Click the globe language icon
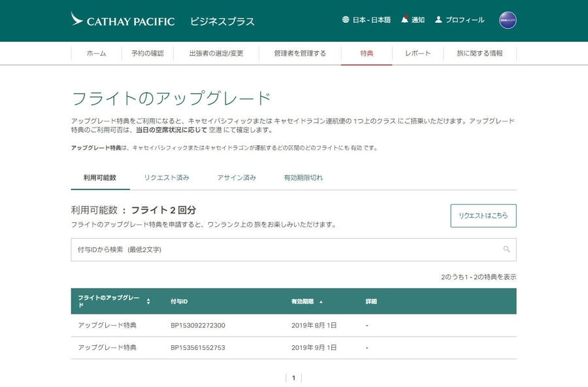588x387 pixels. 346,20
